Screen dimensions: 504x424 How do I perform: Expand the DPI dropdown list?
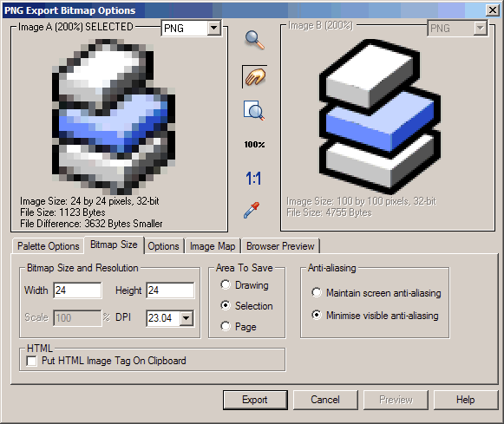pos(187,318)
